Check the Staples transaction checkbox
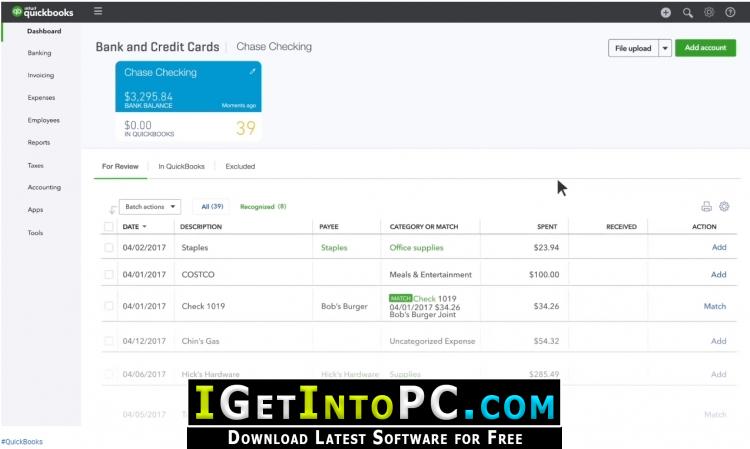The width and height of the screenshot is (750, 449). [109, 248]
